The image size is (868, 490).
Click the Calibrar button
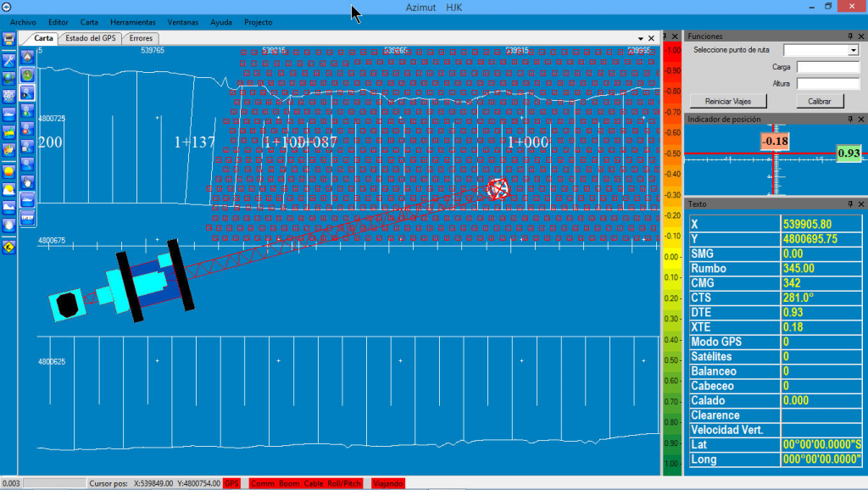tap(819, 101)
